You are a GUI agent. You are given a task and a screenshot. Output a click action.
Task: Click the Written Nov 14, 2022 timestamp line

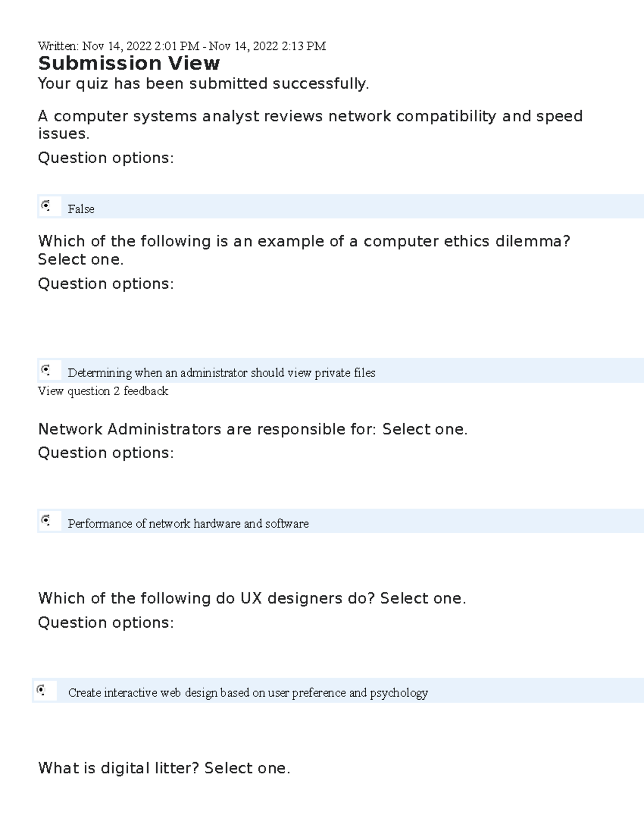coord(181,46)
